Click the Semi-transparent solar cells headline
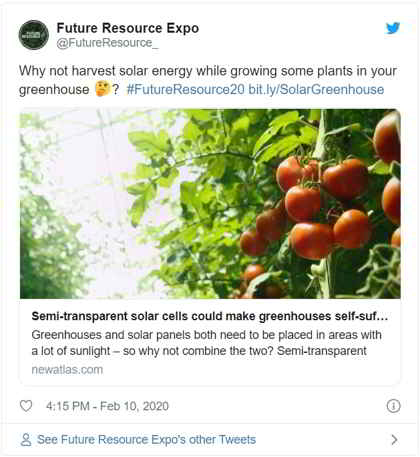The height and width of the screenshot is (457, 420). pyautogui.click(x=210, y=316)
